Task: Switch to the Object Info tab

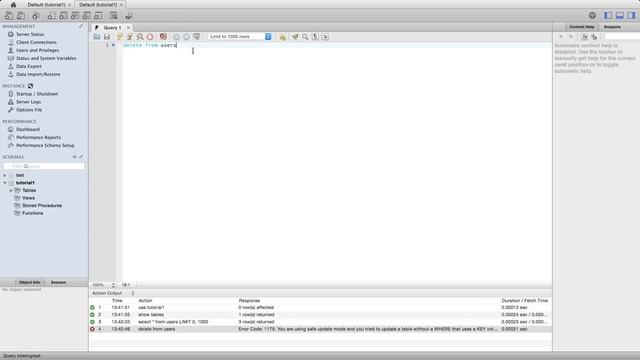Action: pyautogui.click(x=29, y=282)
